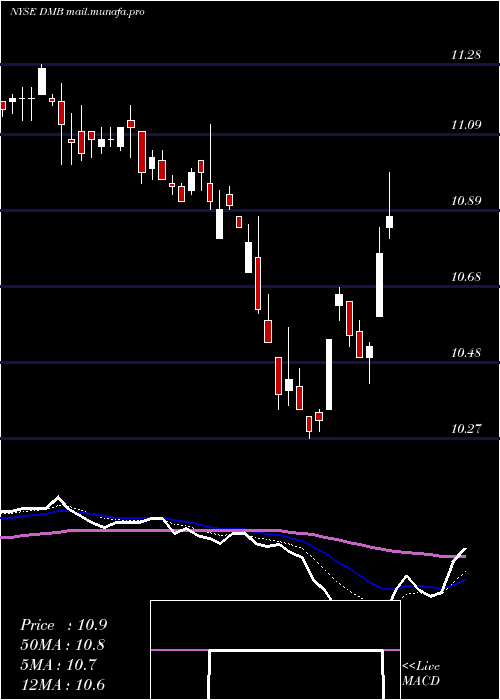
Task: Select the 10.48 price level label
Action: click(466, 353)
